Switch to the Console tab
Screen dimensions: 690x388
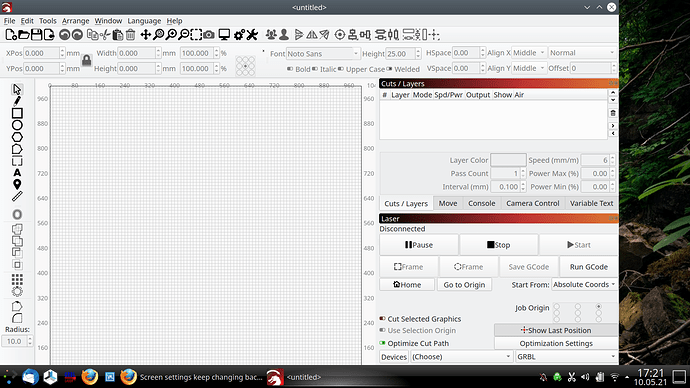(x=481, y=203)
